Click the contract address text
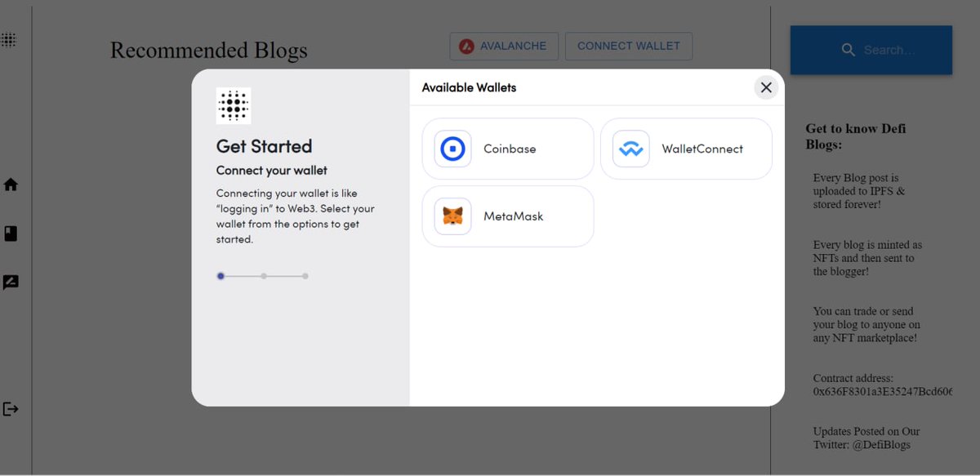The height and width of the screenshot is (476, 980). (883, 385)
